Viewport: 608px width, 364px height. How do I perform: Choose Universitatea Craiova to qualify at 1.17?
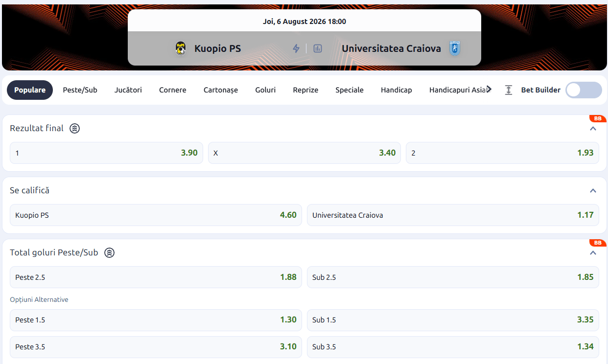[x=453, y=215]
